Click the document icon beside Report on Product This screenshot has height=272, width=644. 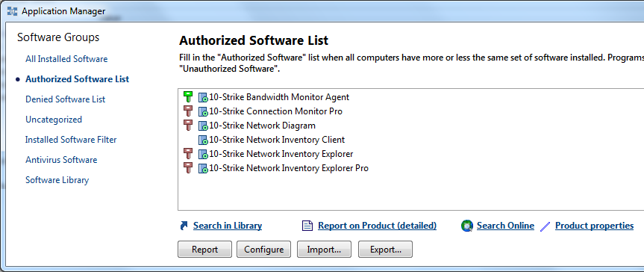click(307, 226)
